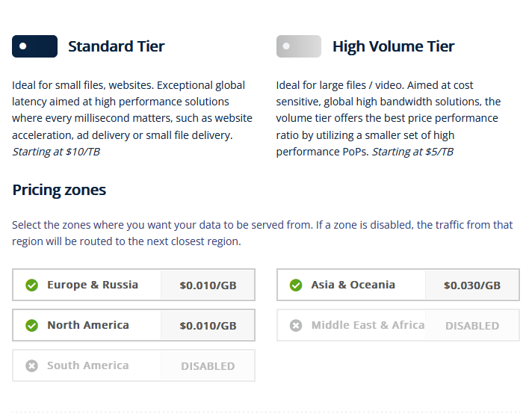Image resolution: width=532 pixels, height=414 pixels.
Task: Click the $0.010/GB price for Europe & Russia
Action: point(208,285)
